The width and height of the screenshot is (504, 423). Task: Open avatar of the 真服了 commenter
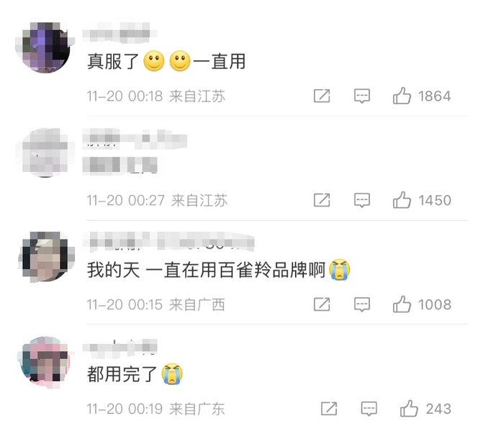click(x=45, y=47)
